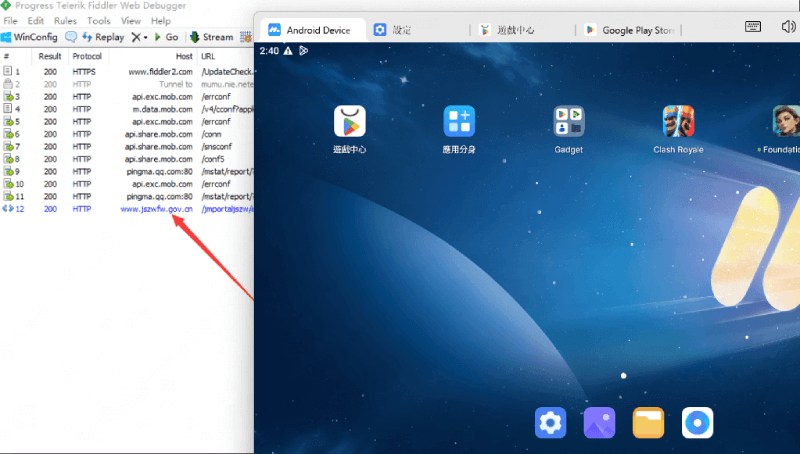
Task: Click the volume speaker icon in emulator
Action: 788,27
